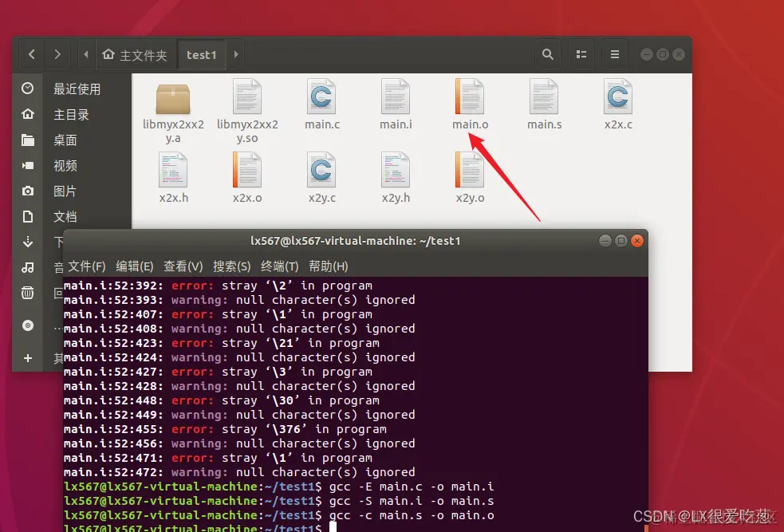Select the main.o object file

(470, 104)
